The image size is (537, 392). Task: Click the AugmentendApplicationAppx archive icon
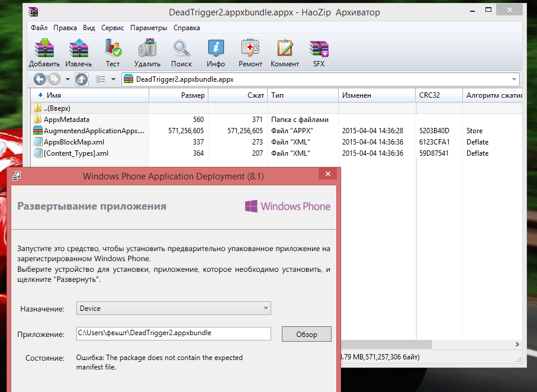click(x=38, y=130)
